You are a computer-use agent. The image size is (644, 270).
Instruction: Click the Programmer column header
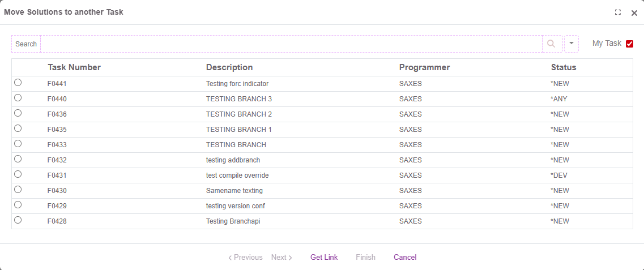(x=424, y=67)
